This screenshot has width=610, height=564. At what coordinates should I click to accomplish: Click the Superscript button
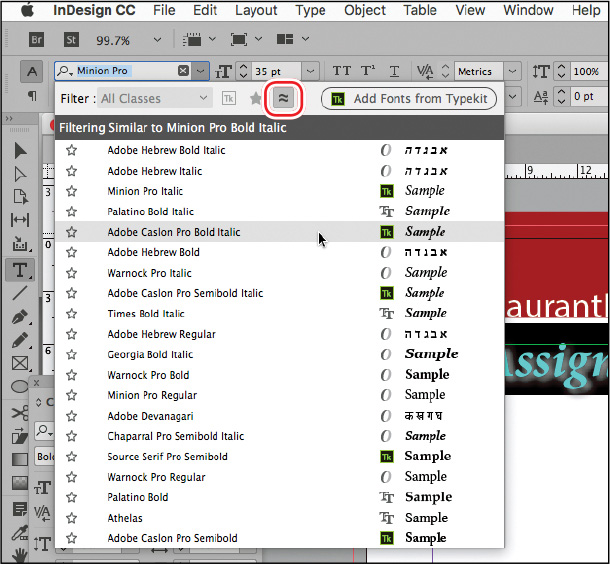point(368,71)
